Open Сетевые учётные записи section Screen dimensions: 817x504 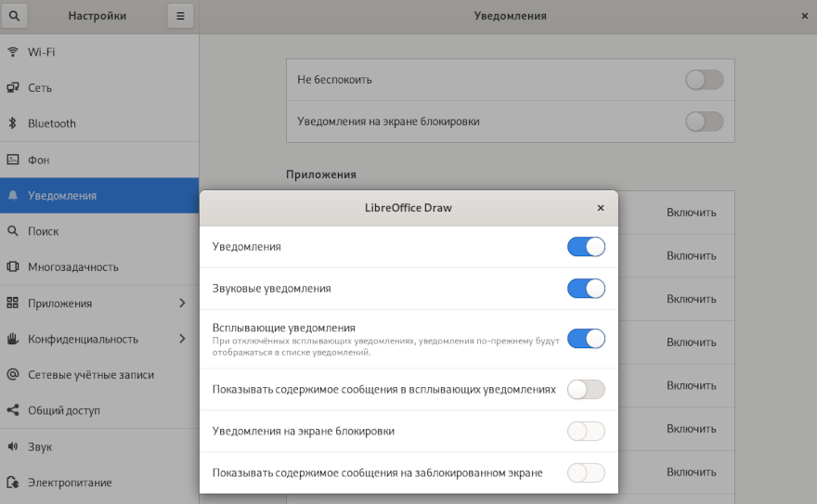coord(91,375)
